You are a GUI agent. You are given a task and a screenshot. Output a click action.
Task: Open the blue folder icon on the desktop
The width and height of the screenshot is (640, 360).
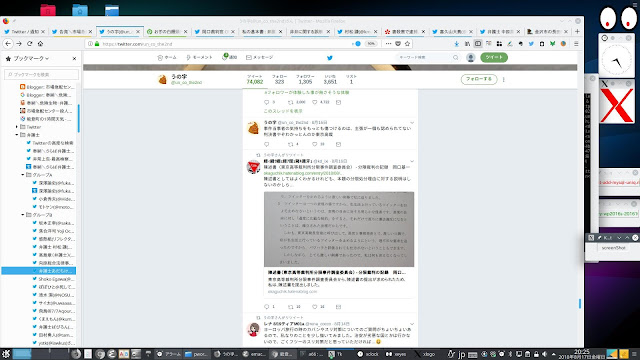80,10
